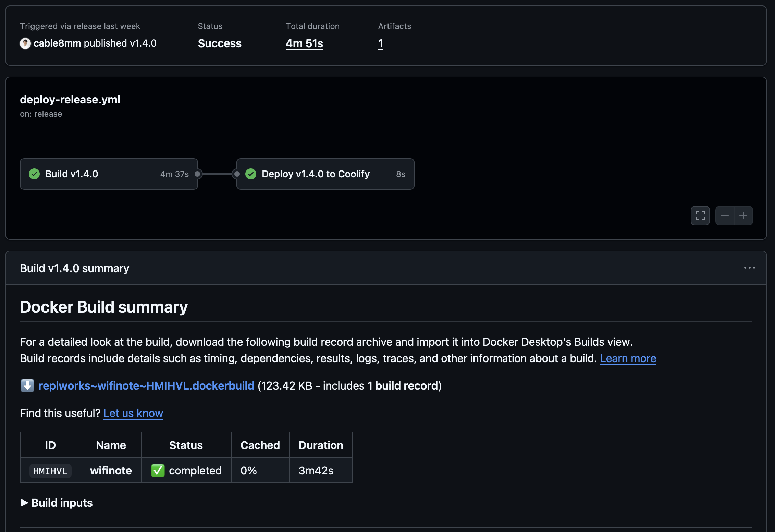Open the Build summary three-dots menu

coord(749,268)
